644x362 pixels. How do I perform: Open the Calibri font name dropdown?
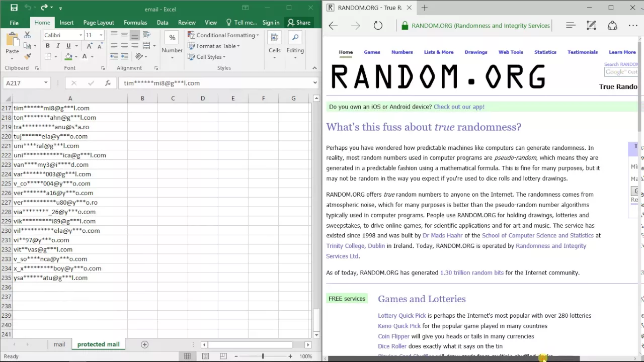click(80, 35)
